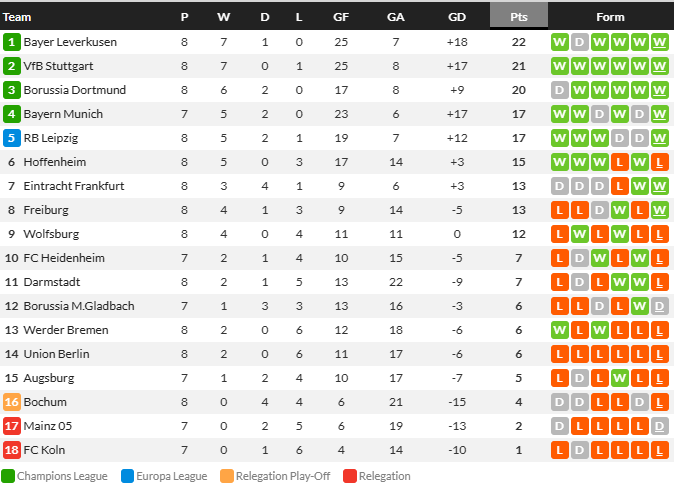
Task: Click Borussia M.Gladbach's latest underlined D form badge
Action: click(x=660, y=306)
